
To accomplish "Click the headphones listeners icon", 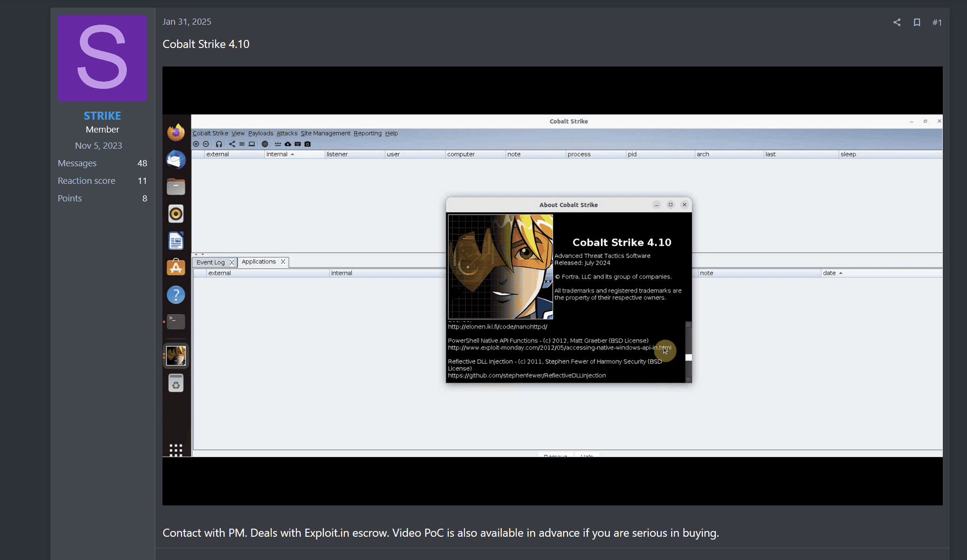I will (x=219, y=144).
